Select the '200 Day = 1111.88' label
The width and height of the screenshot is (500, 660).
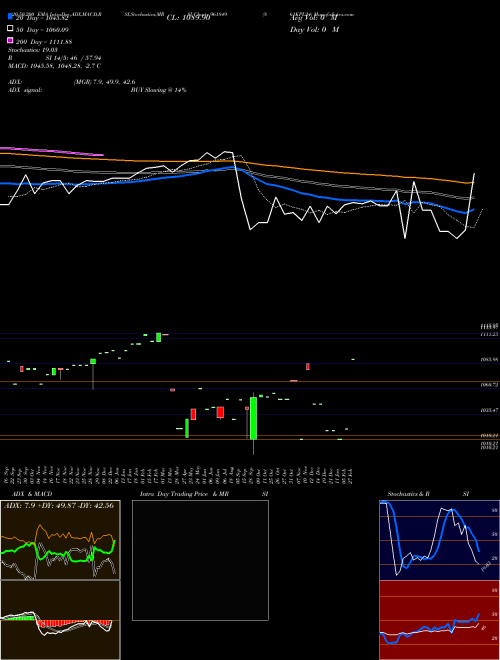coord(44,42)
